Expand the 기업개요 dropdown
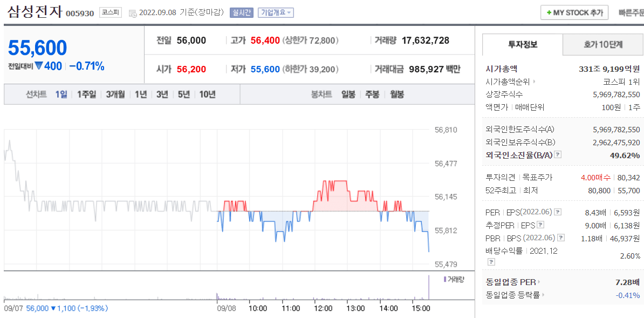 276,13
